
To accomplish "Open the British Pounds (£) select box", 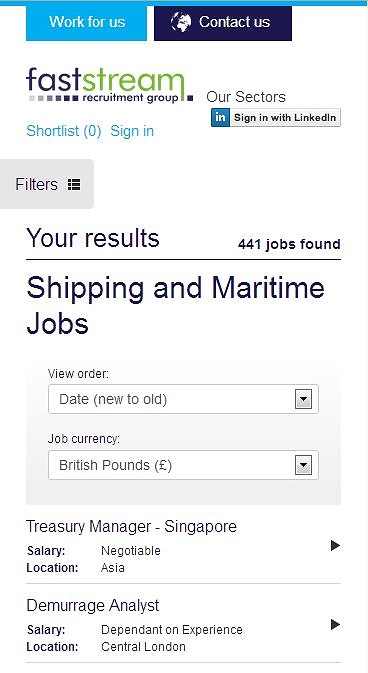I will tap(183, 465).
